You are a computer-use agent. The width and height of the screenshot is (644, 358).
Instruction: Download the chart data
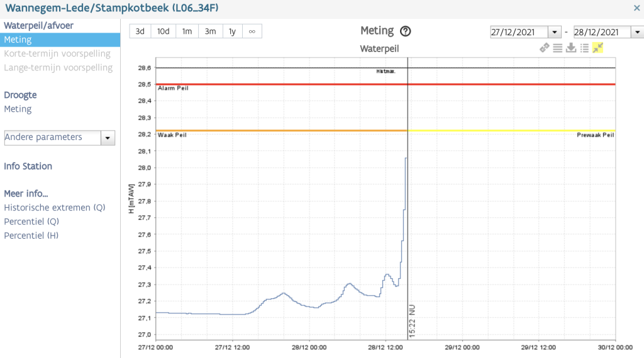571,48
